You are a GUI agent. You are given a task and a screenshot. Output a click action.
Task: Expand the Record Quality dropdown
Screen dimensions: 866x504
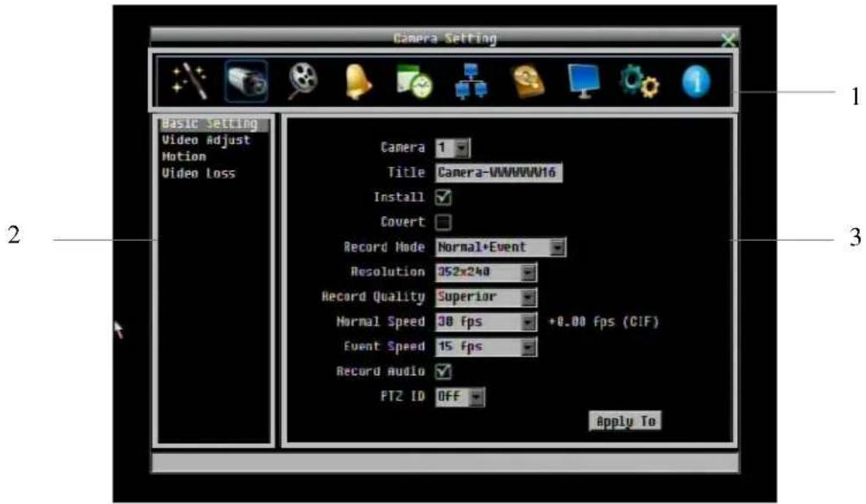[x=486, y=296]
